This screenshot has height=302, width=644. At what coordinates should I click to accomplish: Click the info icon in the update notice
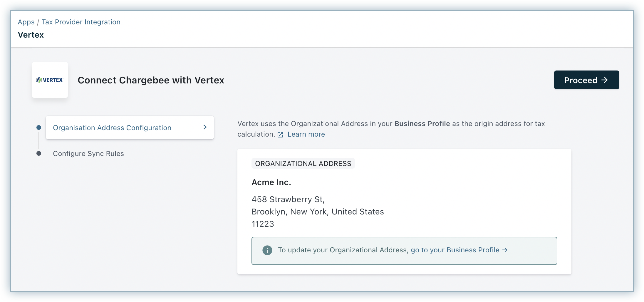coord(267,250)
